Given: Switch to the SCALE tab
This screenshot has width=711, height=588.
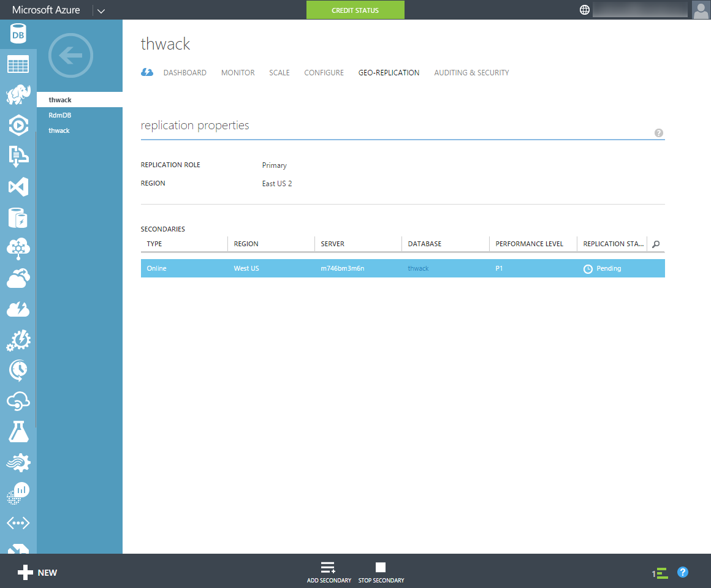Looking at the screenshot, I should tap(279, 72).
